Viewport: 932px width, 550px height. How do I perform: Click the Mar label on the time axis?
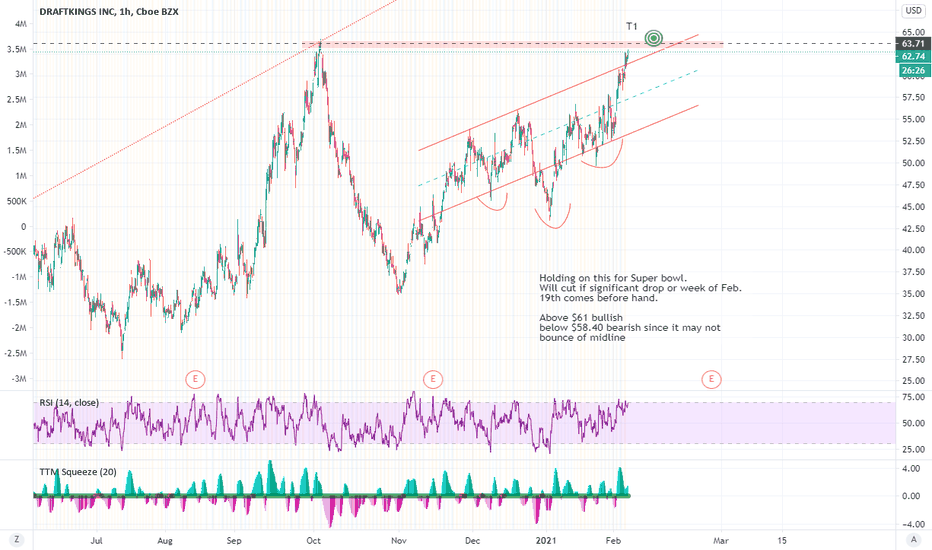720,540
